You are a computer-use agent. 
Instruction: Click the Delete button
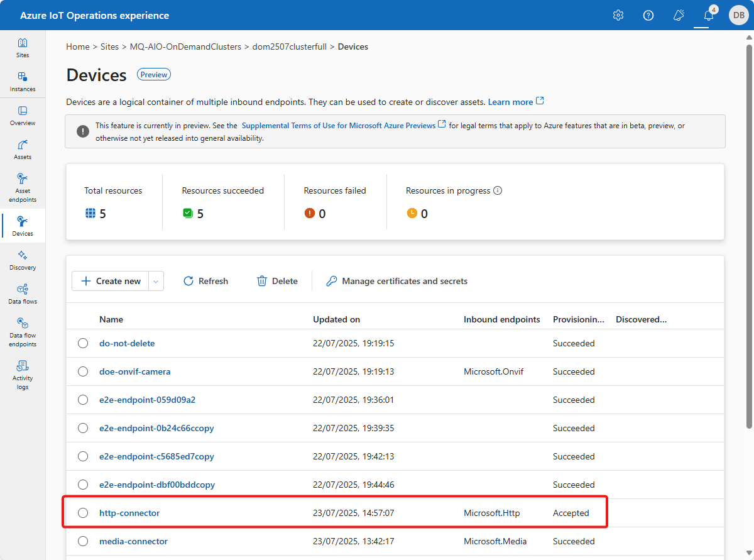click(x=277, y=281)
